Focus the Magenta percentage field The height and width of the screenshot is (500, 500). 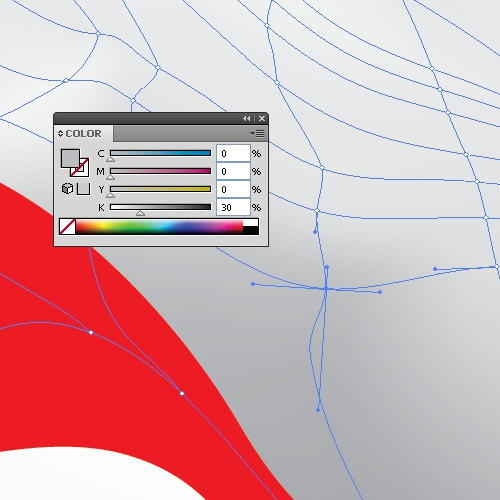233,171
